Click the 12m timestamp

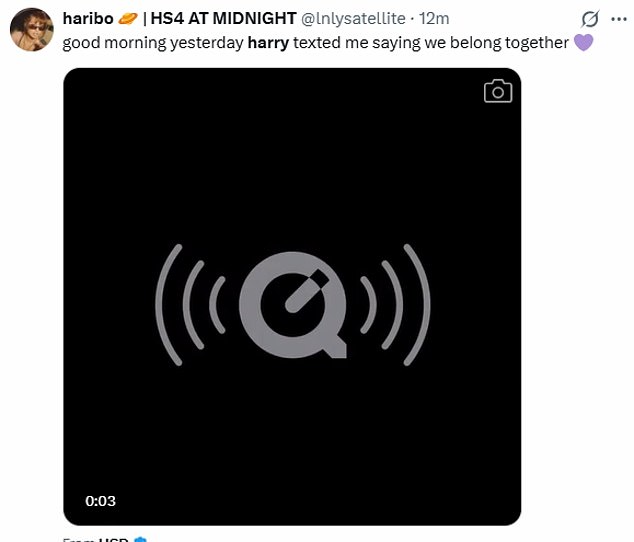pyautogui.click(x=435, y=19)
